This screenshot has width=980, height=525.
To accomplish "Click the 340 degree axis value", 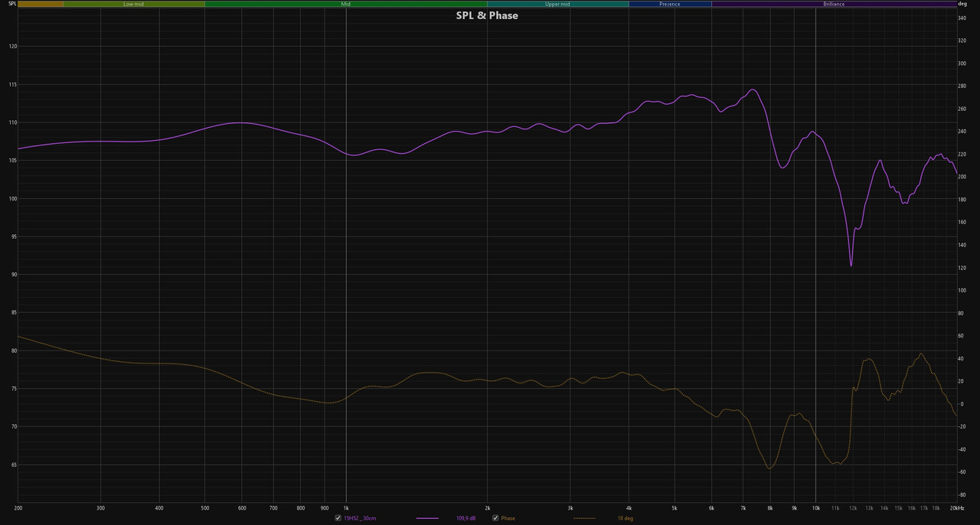I will click(963, 18).
